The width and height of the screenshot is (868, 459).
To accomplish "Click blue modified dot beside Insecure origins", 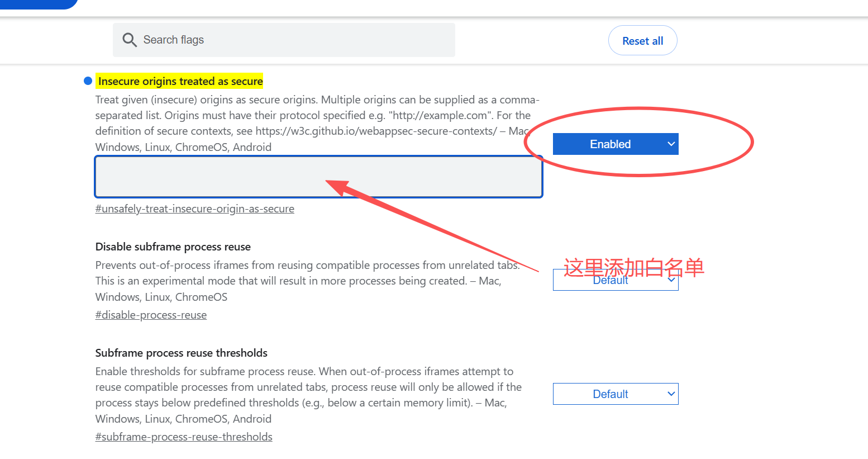I will coord(88,81).
